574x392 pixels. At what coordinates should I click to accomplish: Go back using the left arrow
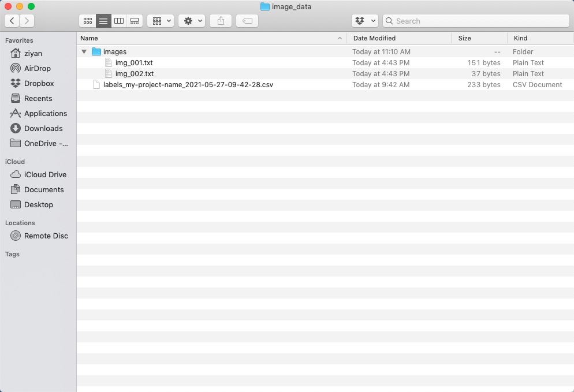12,21
